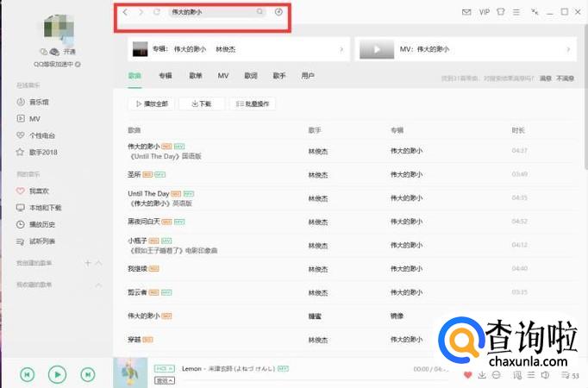Open the MV: 伟大的渺小 card chevron
The height and width of the screenshot is (388, 588).
pos(568,49)
